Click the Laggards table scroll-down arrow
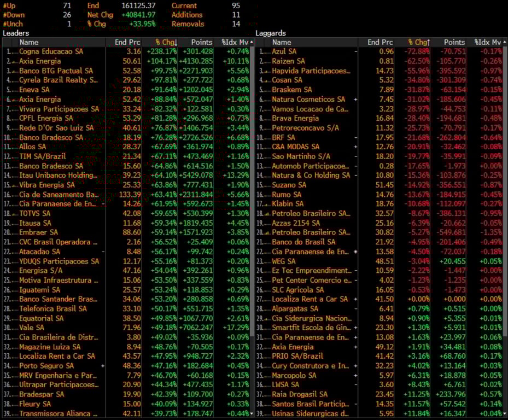Screen dimensions: 508x420 point(504,414)
